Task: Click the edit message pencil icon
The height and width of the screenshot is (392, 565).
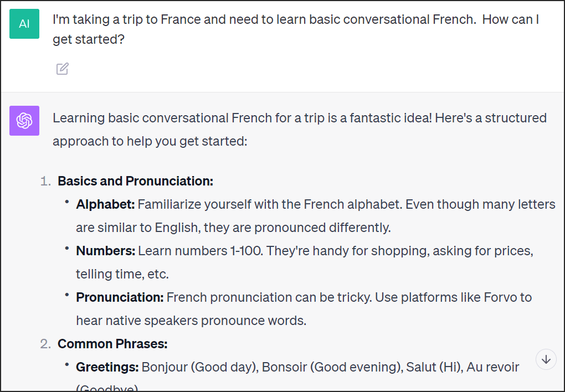Action: tap(63, 69)
